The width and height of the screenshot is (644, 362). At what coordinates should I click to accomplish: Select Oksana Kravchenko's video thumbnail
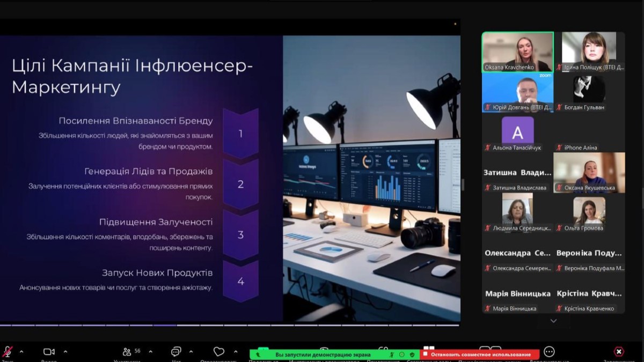point(517,51)
